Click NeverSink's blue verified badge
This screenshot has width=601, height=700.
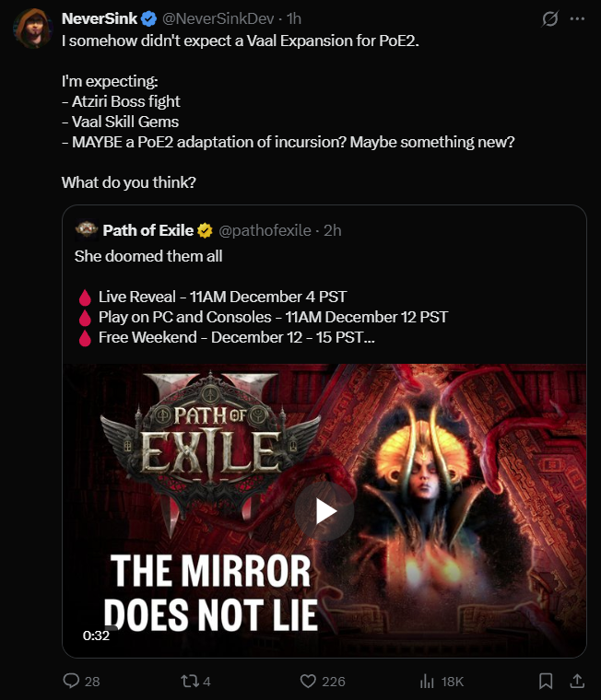click(x=148, y=18)
